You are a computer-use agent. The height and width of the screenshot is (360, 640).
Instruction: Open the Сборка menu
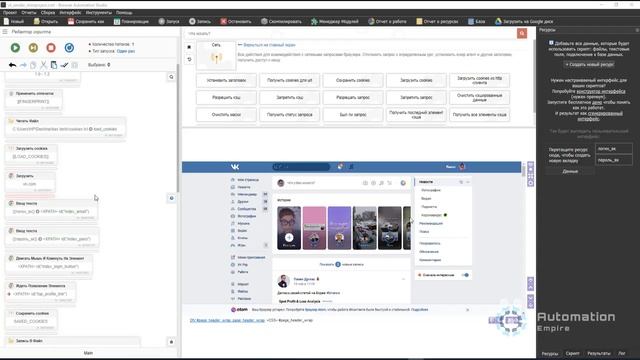[48, 13]
